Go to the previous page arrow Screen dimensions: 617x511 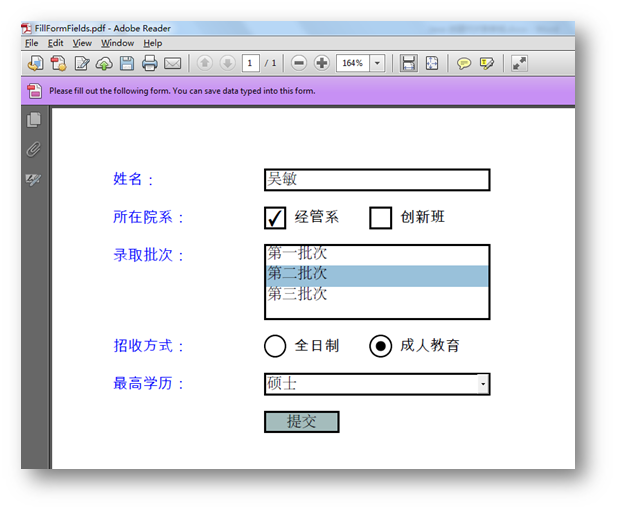(205, 63)
